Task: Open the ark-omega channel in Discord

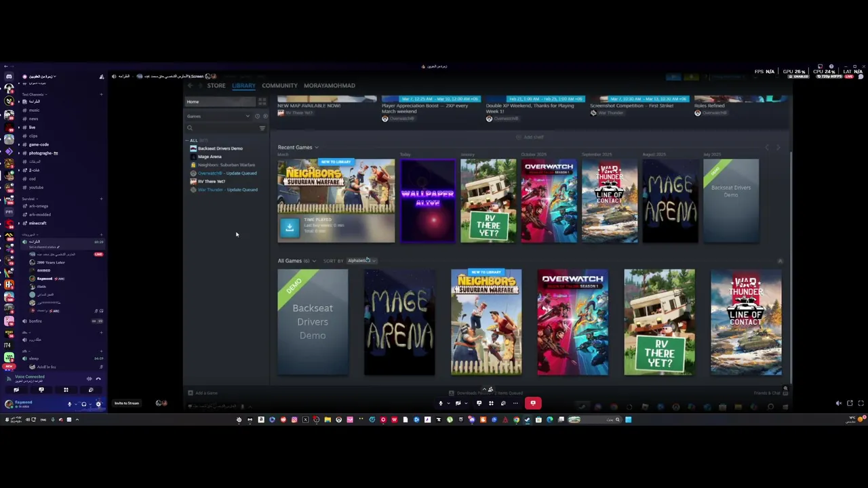Action: [39, 206]
